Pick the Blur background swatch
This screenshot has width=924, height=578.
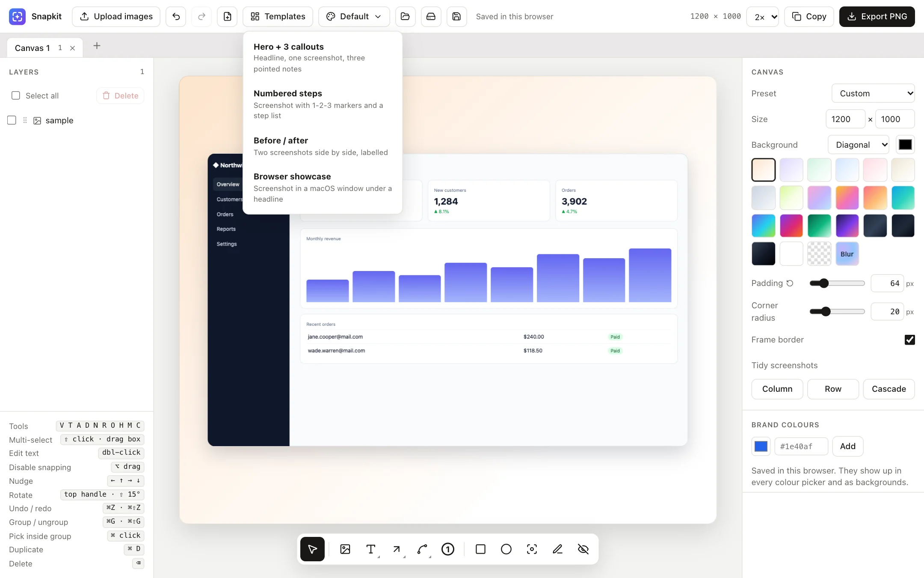point(847,253)
